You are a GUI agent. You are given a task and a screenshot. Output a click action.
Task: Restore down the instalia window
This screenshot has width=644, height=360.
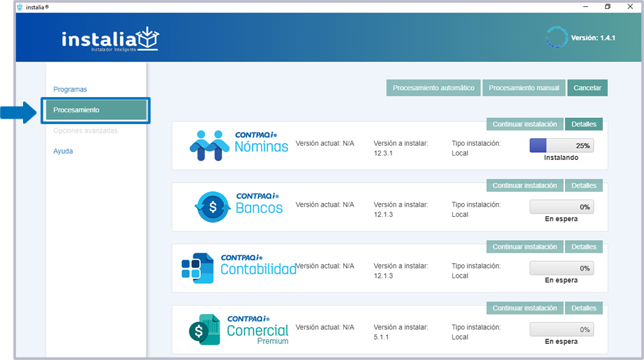[x=608, y=6]
